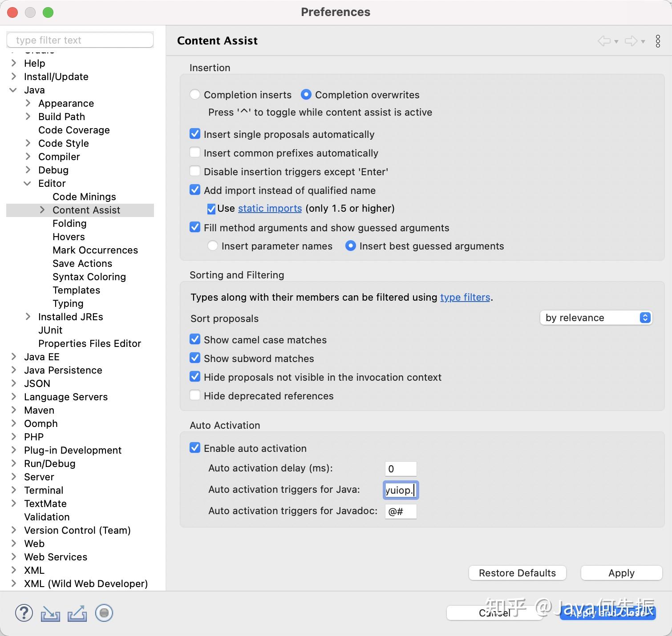Toggle the Oomph preference recorder icon

[x=104, y=613]
